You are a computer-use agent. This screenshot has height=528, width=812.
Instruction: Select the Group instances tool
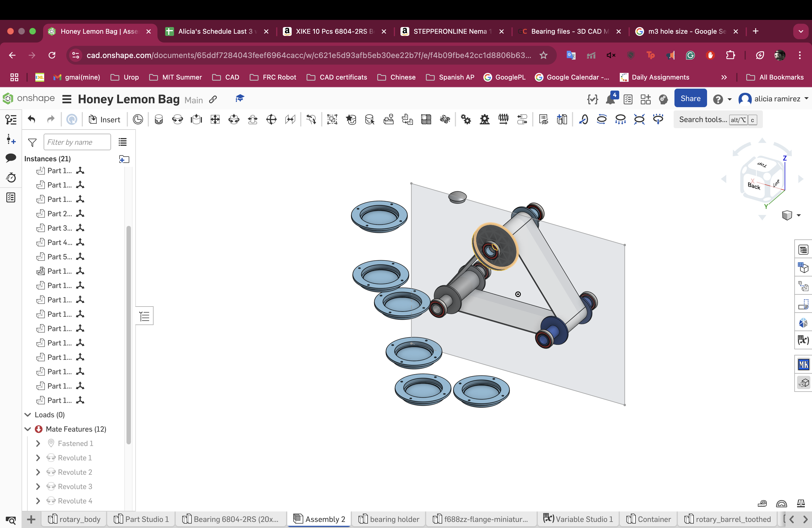click(x=332, y=119)
